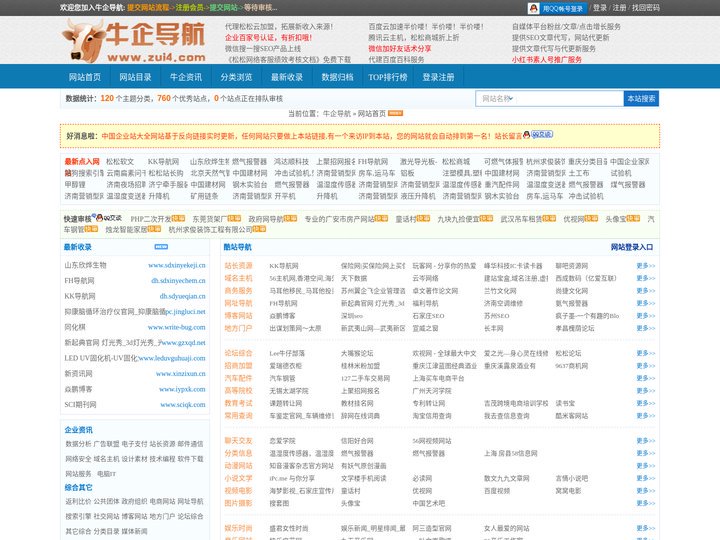The image size is (720, 540).
Task: Open the 网站名称 search type dropdown
Action: tap(498, 98)
